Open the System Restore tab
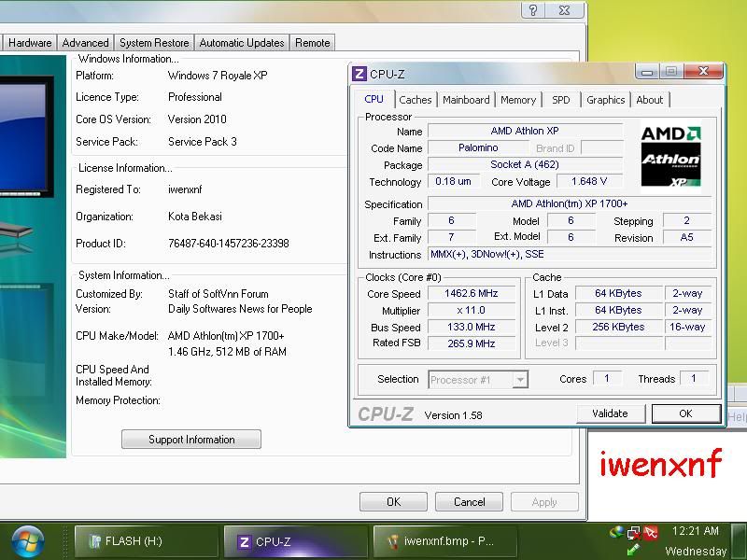The width and height of the screenshot is (747, 560). pos(154,43)
